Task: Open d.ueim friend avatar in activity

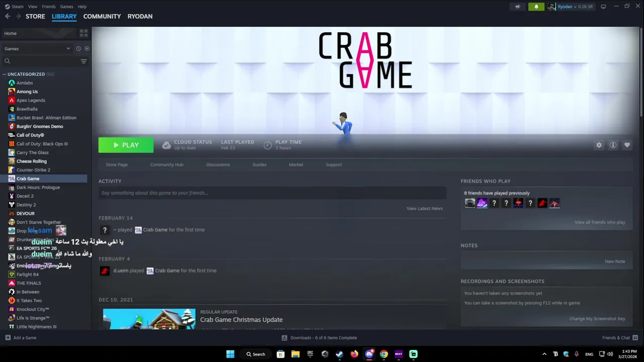Action: (x=105, y=270)
